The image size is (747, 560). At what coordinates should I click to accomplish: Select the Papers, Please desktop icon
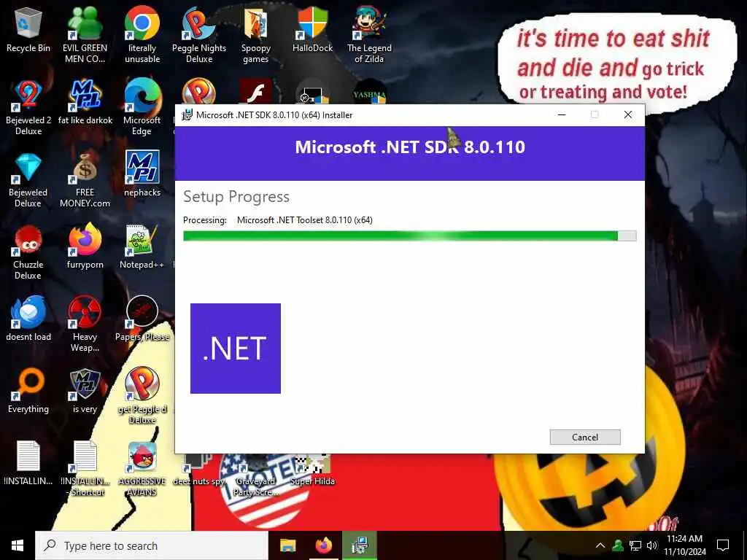tap(142, 319)
